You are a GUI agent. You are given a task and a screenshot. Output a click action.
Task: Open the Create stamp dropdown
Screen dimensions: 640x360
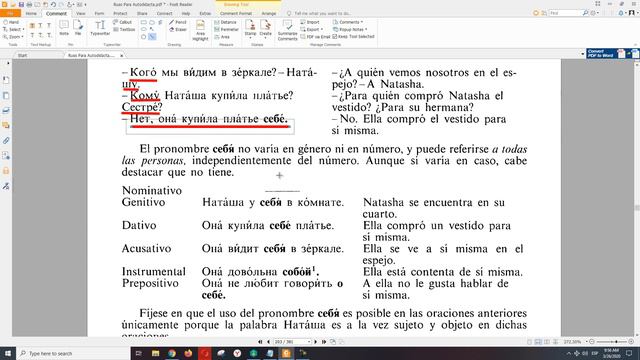coord(265,37)
